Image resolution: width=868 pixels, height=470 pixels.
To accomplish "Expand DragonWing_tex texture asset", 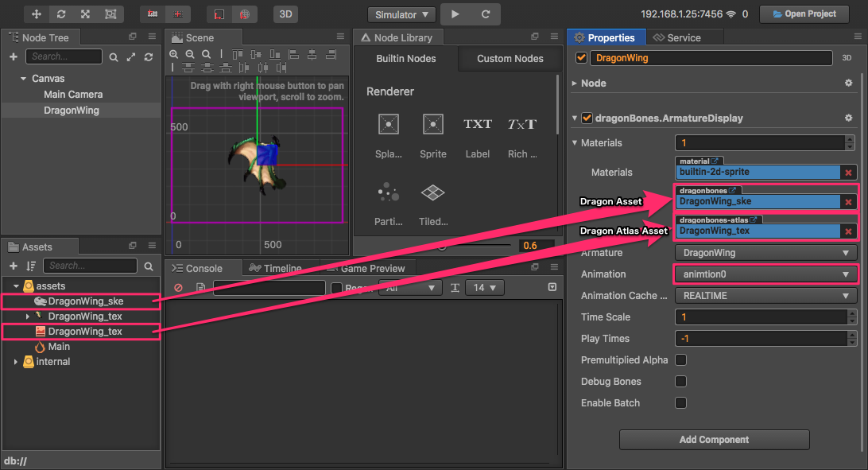I will tap(28, 317).
